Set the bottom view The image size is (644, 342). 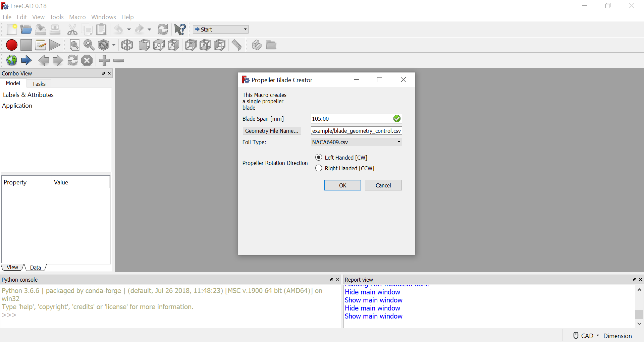click(x=205, y=45)
